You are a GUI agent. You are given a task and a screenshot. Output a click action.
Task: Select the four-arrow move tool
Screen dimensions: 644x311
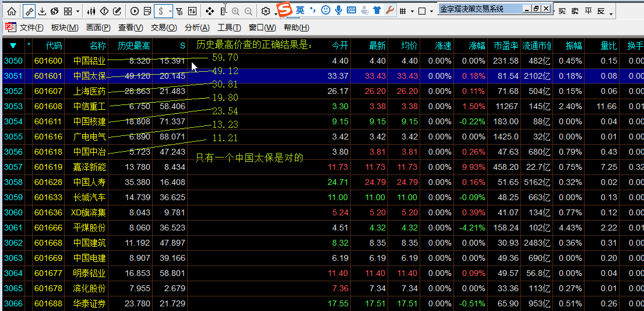[x=209, y=11]
